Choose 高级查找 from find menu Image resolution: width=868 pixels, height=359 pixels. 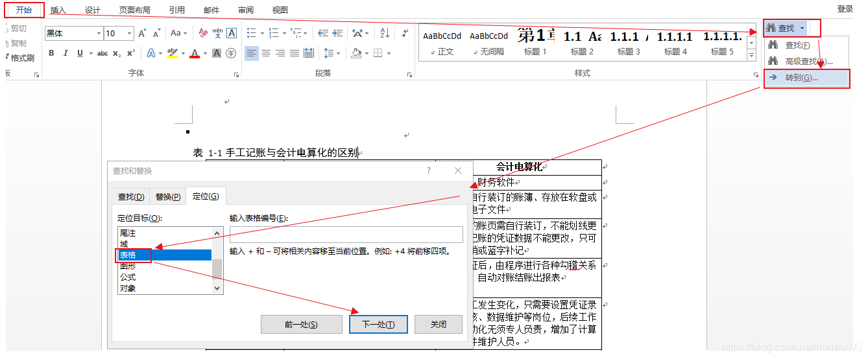[x=806, y=62]
